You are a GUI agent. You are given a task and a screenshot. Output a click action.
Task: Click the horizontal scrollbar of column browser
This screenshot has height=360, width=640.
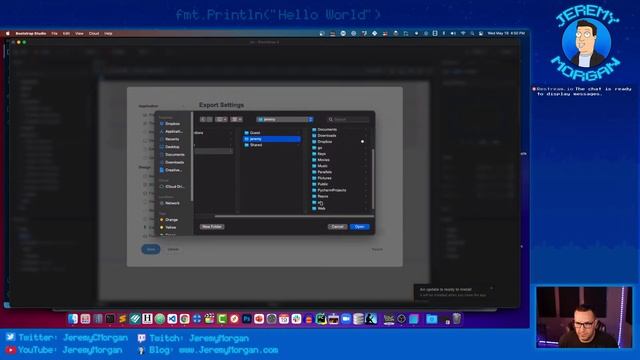point(294,216)
